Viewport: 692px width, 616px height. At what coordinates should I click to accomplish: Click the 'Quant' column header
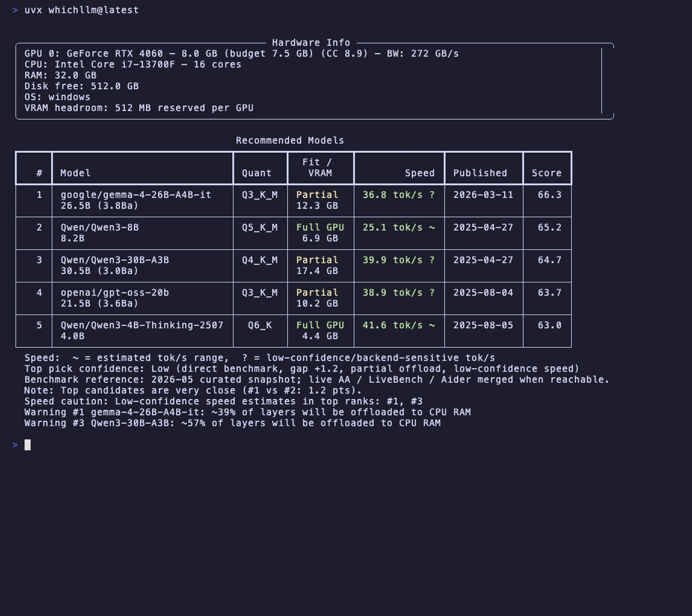click(256, 173)
